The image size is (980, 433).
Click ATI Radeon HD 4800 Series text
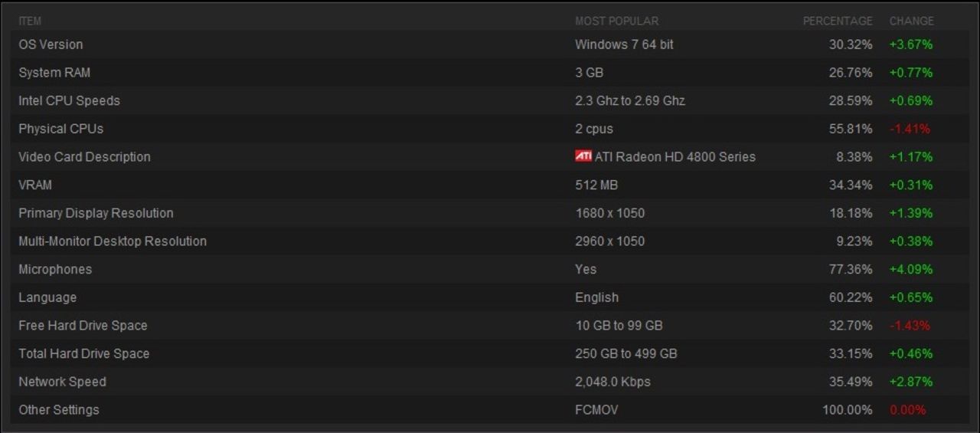click(x=675, y=157)
